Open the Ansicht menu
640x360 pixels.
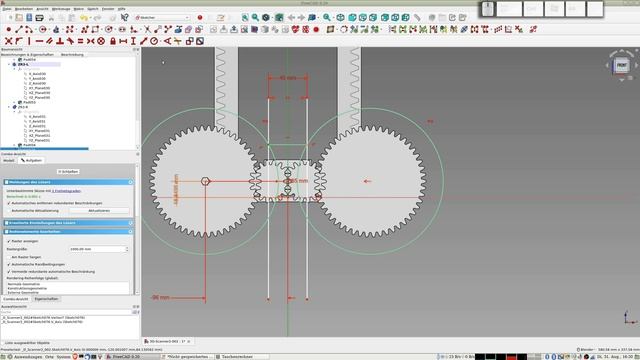tap(42, 9)
